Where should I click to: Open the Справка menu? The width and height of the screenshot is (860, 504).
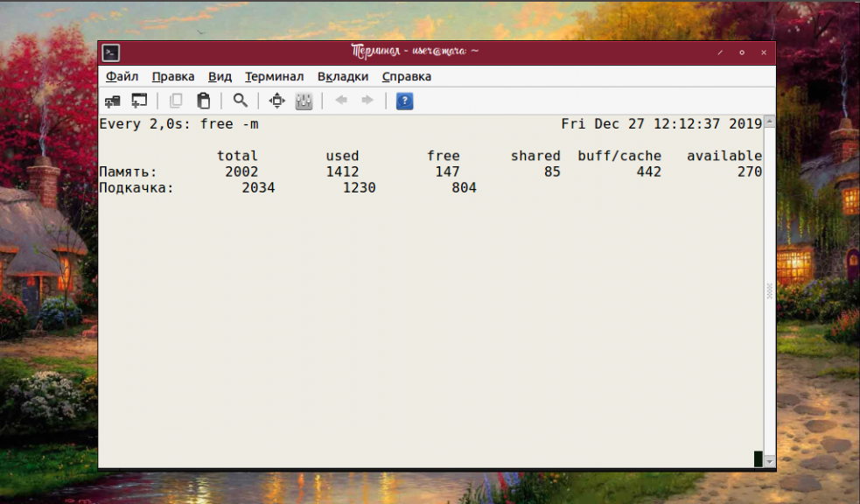click(x=407, y=77)
